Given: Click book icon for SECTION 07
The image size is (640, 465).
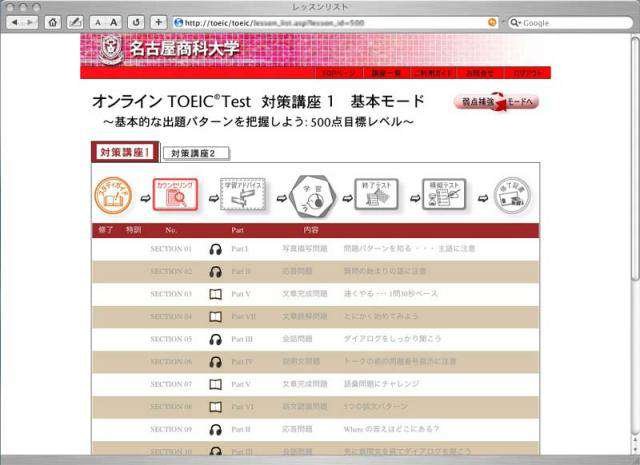Looking at the screenshot, I should click(x=216, y=385).
